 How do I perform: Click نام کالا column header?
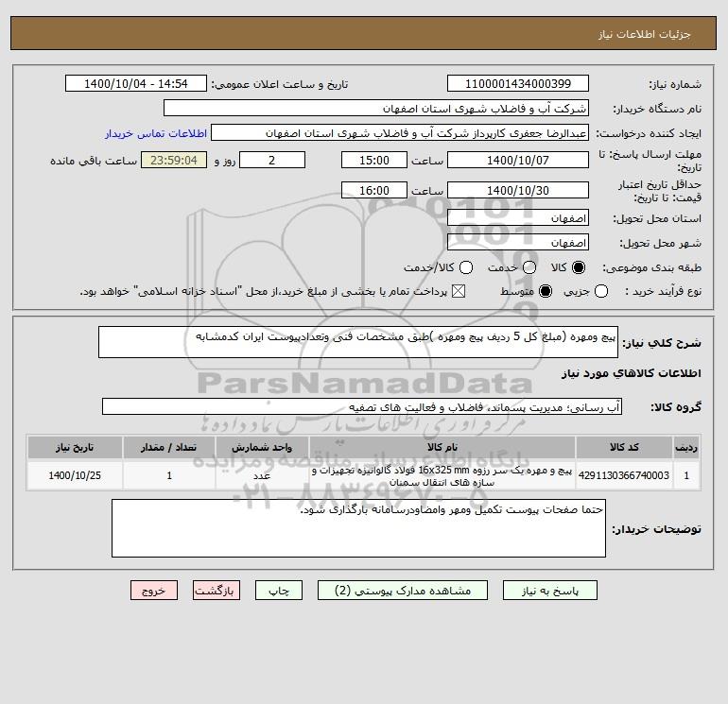coord(442,447)
